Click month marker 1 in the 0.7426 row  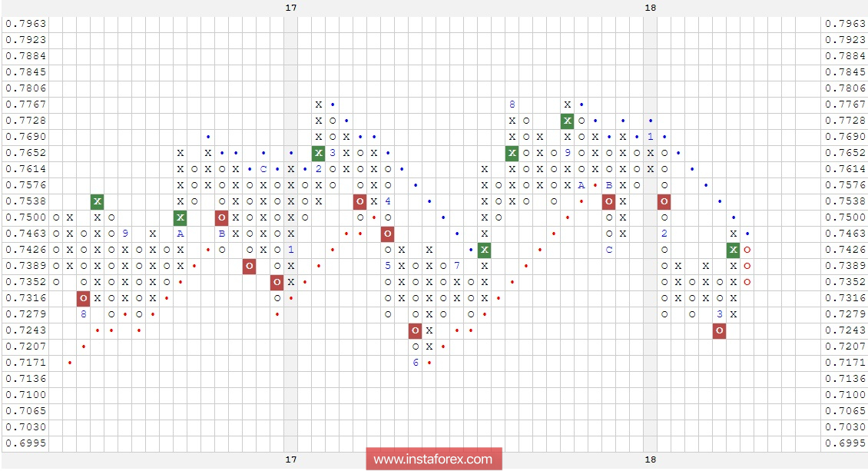[x=291, y=250]
